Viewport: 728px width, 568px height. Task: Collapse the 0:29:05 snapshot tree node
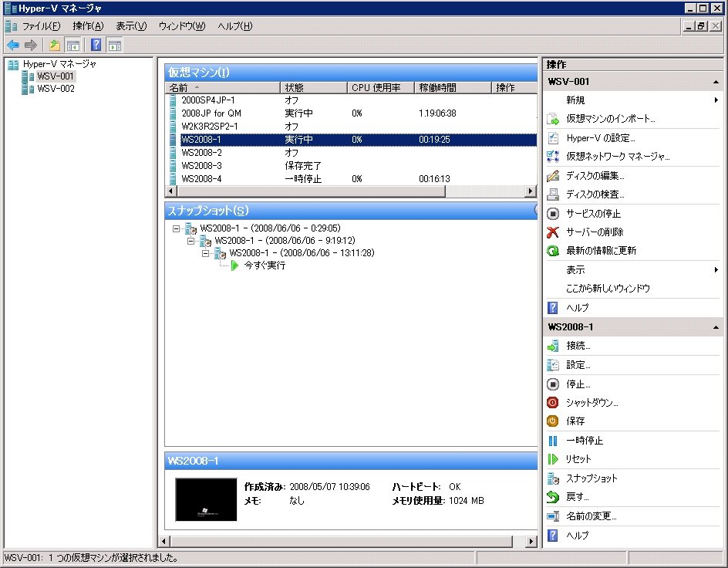click(x=176, y=228)
